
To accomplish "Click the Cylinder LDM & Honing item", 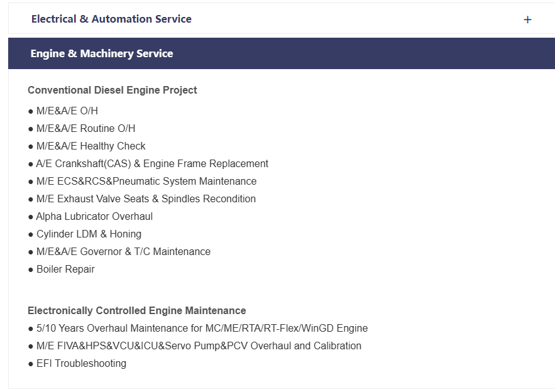I will [x=89, y=234].
